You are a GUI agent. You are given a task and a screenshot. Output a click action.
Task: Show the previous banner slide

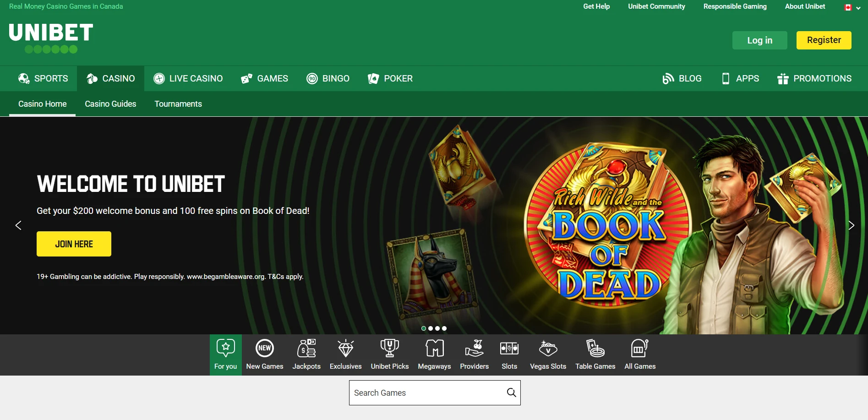coord(18,225)
